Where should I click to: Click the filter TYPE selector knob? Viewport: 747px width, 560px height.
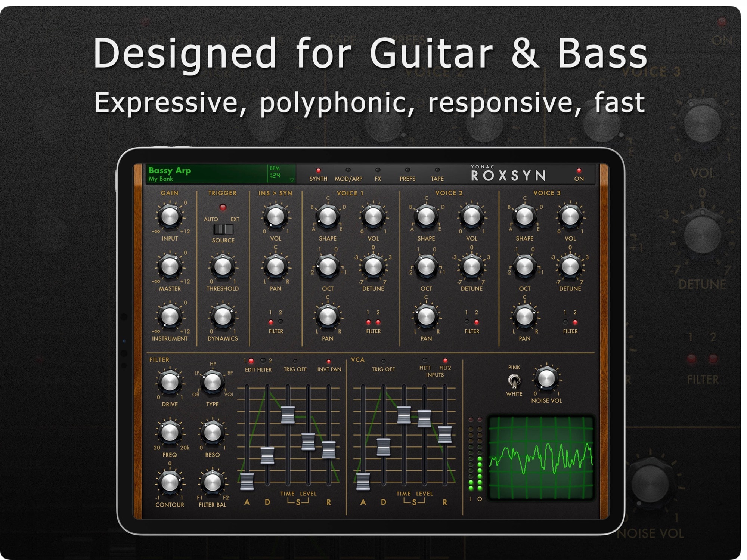(x=212, y=382)
